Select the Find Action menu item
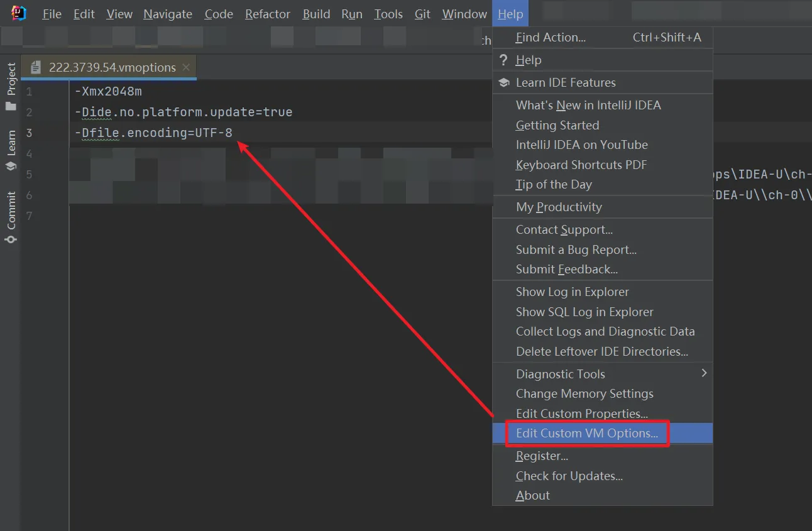812x531 pixels. pos(550,37)
